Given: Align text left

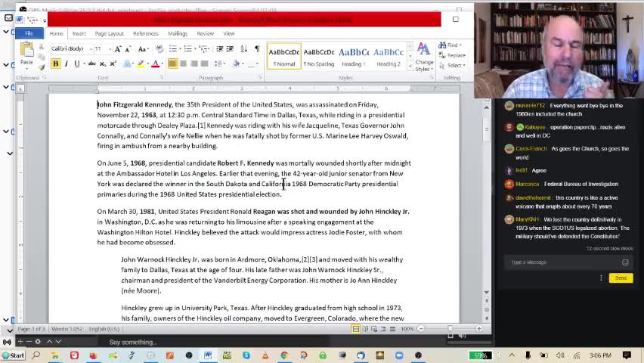Looking at the screenshot, I should 173,64.
